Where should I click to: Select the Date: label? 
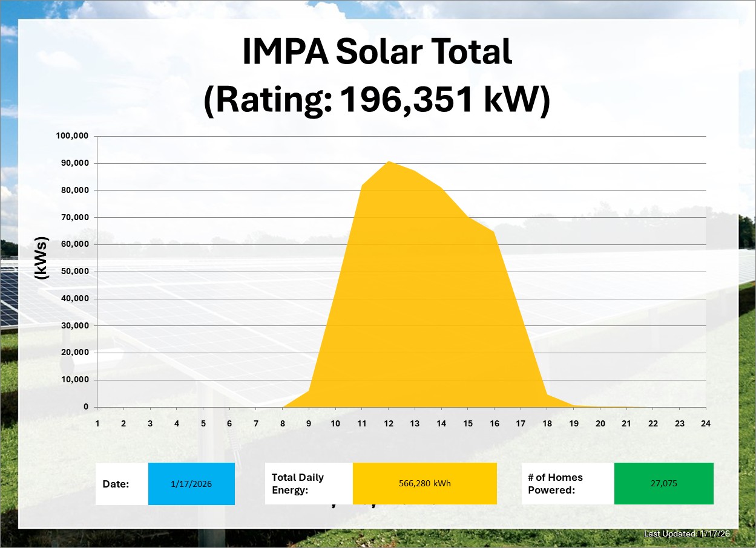point(116,484)
